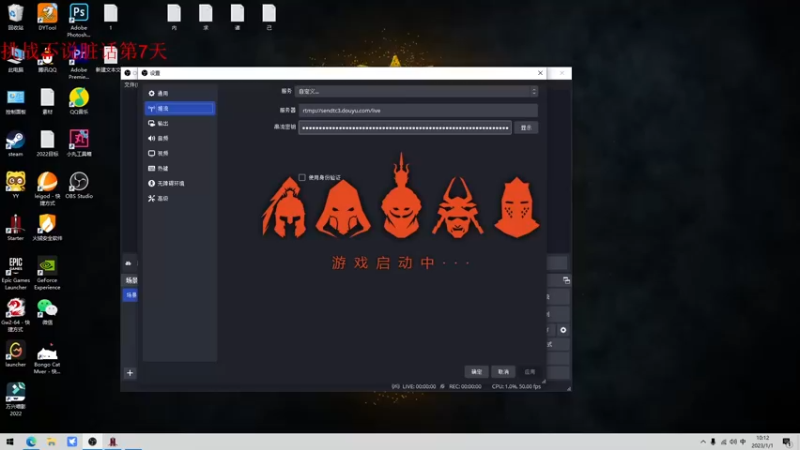This screenshot has width=800, height=450.
Task: Open the Gw2-64 desktop shortcut
Action: pos(16,315)
